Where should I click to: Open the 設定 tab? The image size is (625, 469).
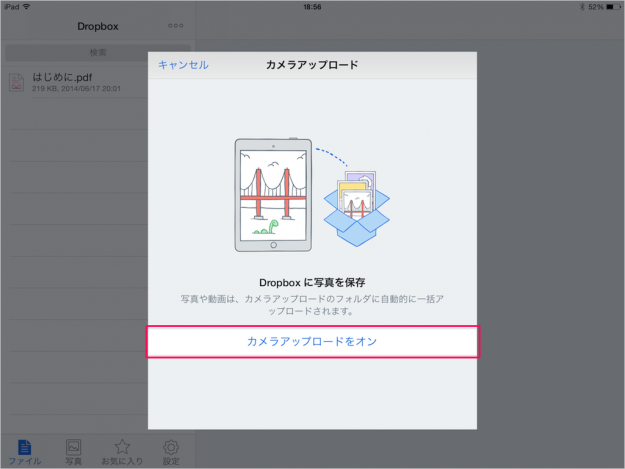[171, 452]
